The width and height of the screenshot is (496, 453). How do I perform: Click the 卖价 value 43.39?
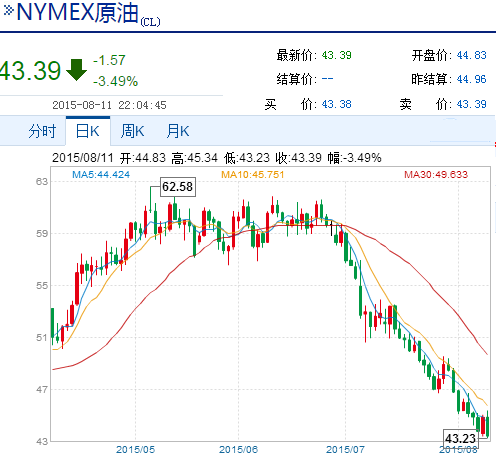tap(471, 104)
